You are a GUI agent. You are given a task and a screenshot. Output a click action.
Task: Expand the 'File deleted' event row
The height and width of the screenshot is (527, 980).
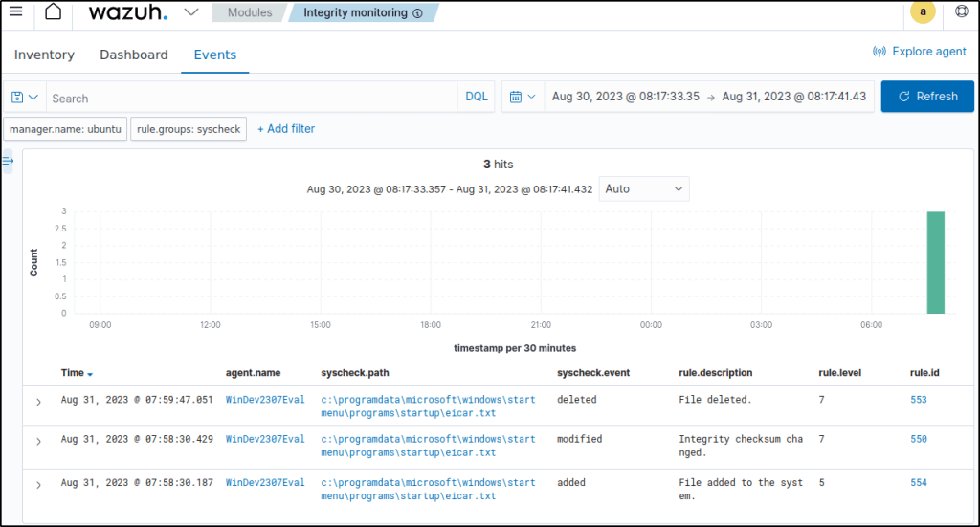pyautogui.click(x=38, y=402)
